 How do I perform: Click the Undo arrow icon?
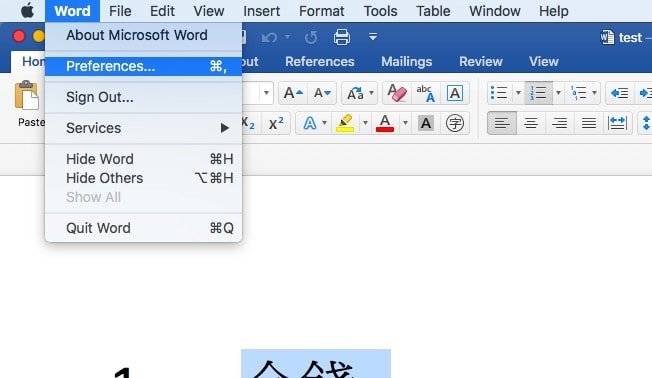(x=269, y=37)
